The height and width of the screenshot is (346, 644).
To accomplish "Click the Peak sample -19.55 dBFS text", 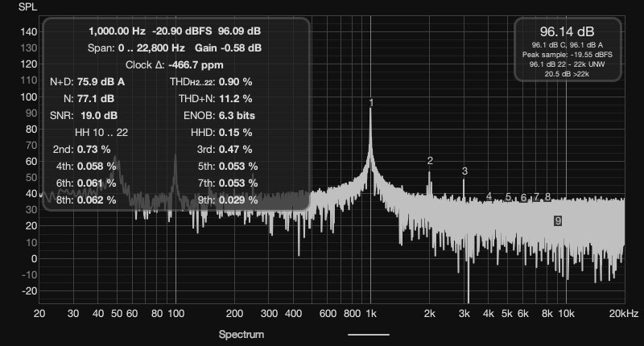I will (568, 54).
